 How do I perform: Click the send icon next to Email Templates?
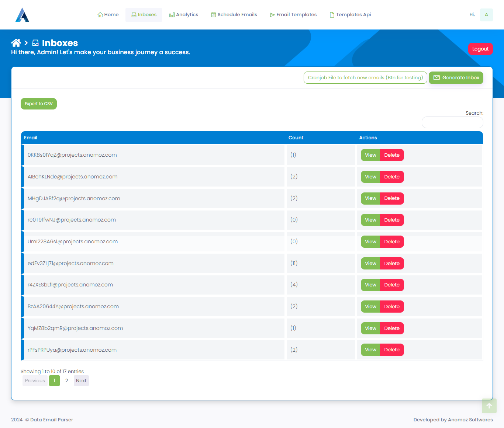pyautogui.click(x=272, y=14)
